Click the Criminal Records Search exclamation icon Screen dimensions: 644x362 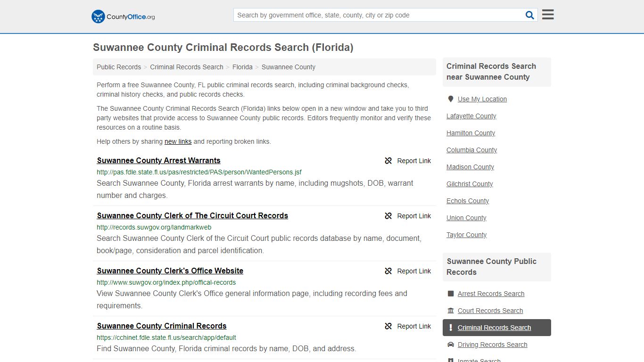tap(451, 328)
